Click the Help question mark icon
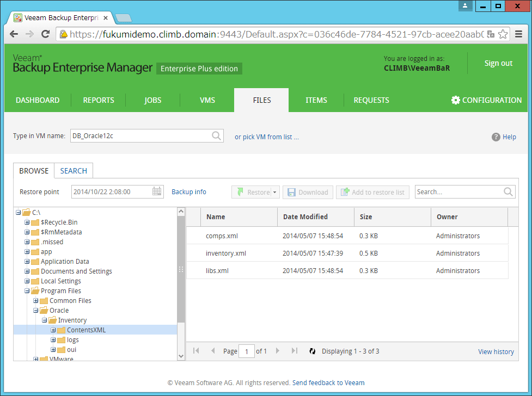Viewport: 532px width, 396px height. [496, 137]
